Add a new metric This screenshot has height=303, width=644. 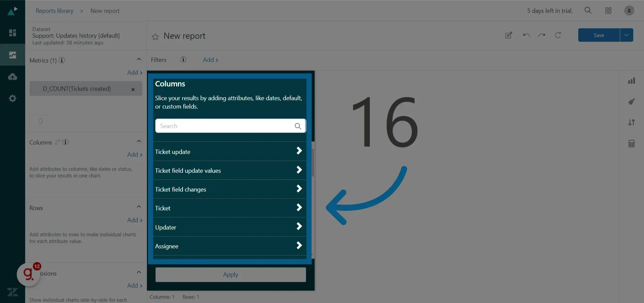point(135,73)
